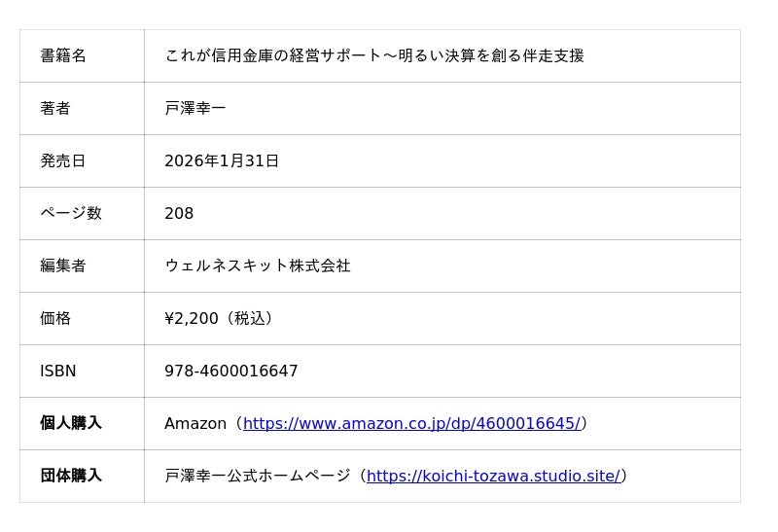Open the koichi-tozawa.studio.site homepage link
Screen dimensions: 778x532
(493, 476)
